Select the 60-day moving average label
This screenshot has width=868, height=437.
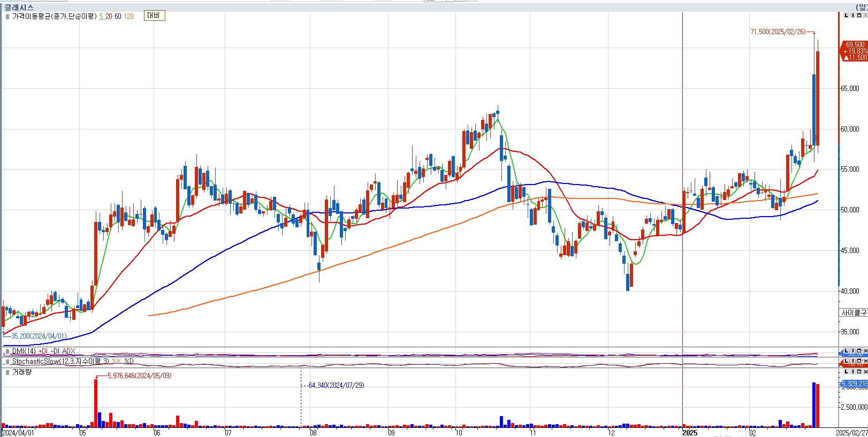point(118,17)
